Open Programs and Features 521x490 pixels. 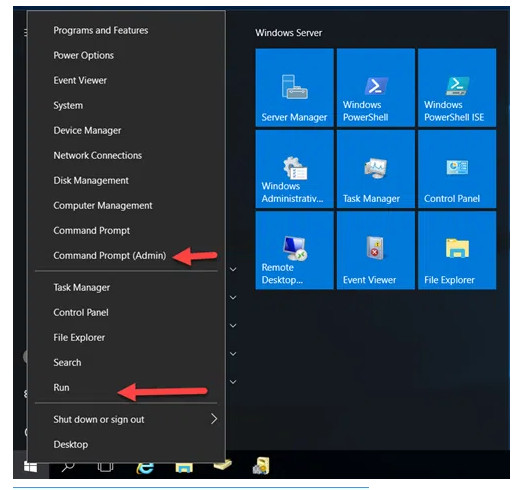click(x=126, y=30)
